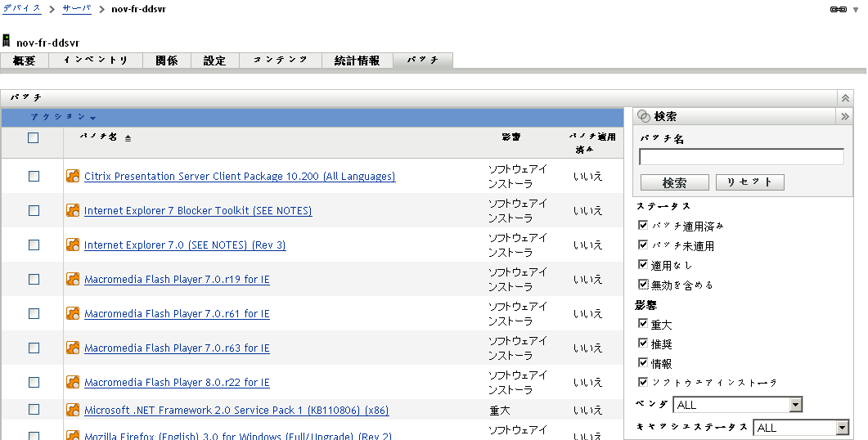This screenshot has height=440, width=868.
Task: Click patch icon beside Flash Player 7.0.r63
Action: pyautogui.click(x=73, y=348)
